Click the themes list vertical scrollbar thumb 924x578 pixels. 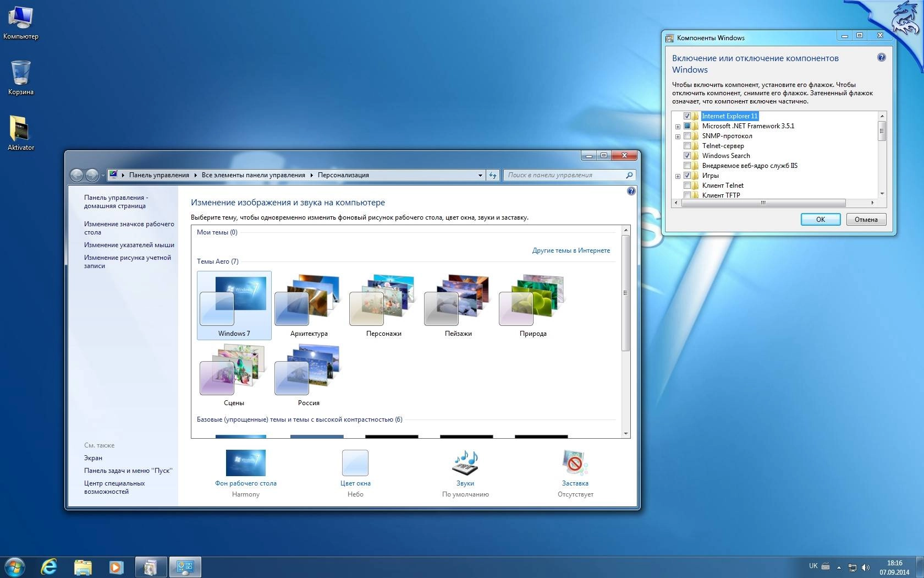[625, 293]
